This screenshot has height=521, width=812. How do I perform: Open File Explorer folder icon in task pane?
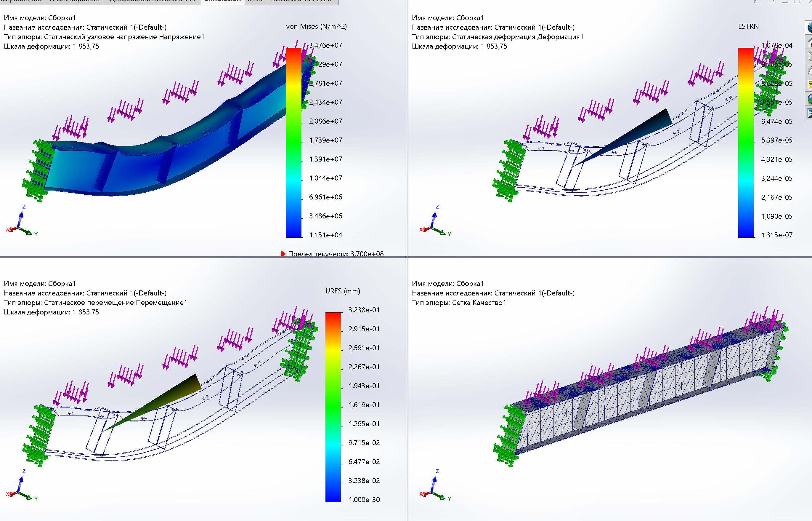click(x=810, y=70)
